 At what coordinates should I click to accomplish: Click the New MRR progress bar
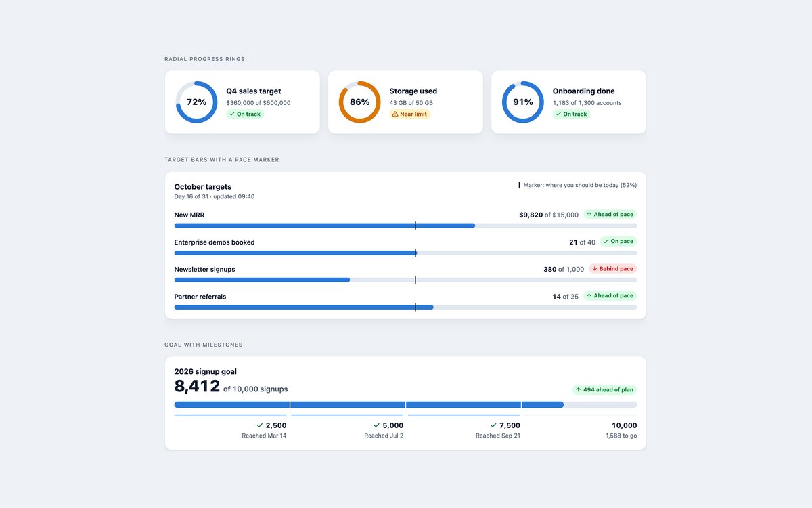click(x=405, y=226)
